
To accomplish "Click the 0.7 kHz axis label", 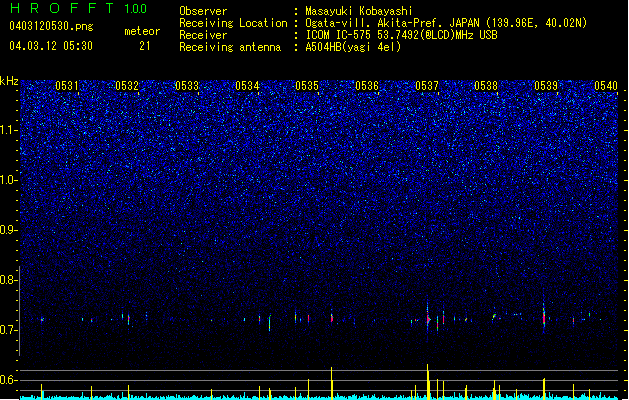I will [x=9, y=330].
